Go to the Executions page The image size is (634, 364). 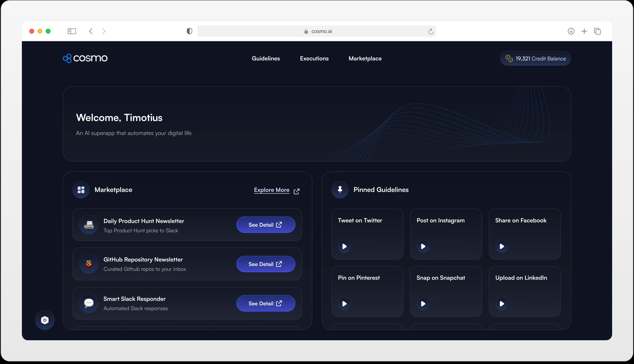(314, 58)
